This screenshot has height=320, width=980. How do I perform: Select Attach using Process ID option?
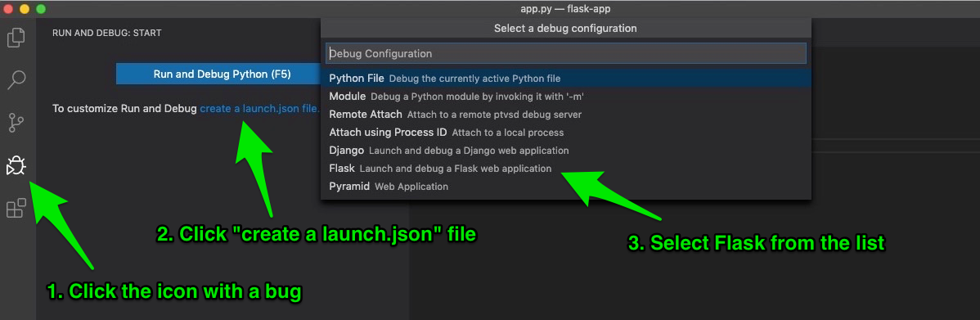pos(565,133)
